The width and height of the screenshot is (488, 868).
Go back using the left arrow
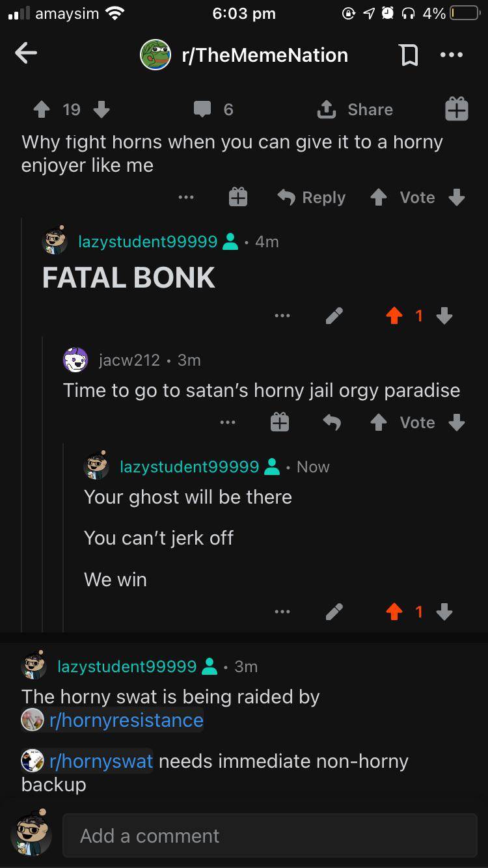click(x=26, y=55)
